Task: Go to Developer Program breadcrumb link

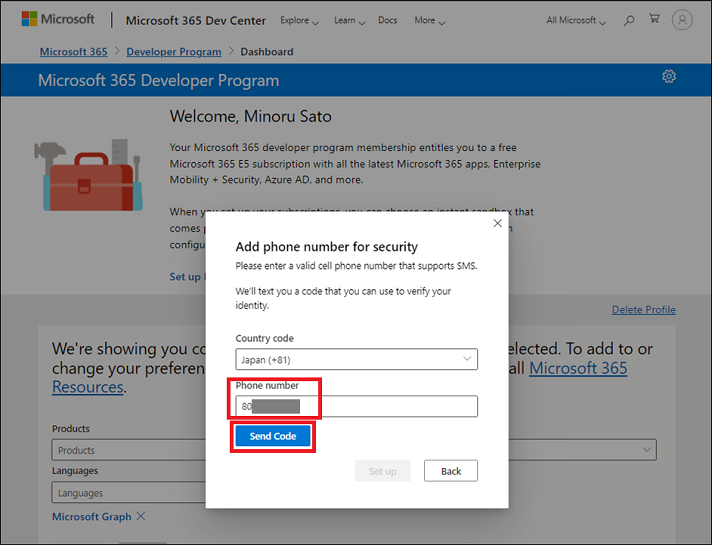Action: point(174,52)
